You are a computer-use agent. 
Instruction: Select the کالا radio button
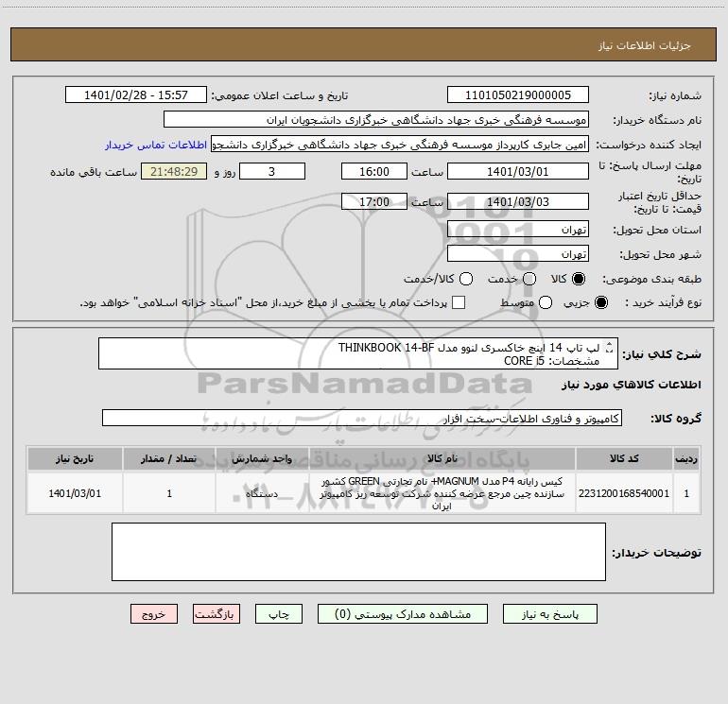(579, 279)
